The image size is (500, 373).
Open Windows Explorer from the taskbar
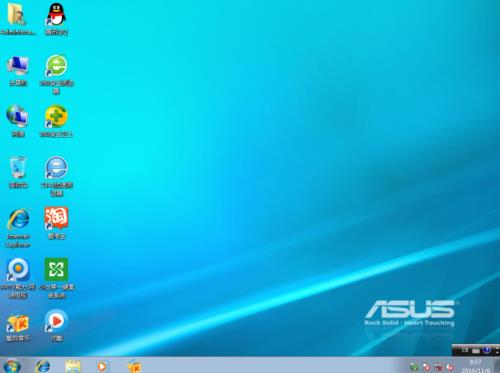[73, 366]
